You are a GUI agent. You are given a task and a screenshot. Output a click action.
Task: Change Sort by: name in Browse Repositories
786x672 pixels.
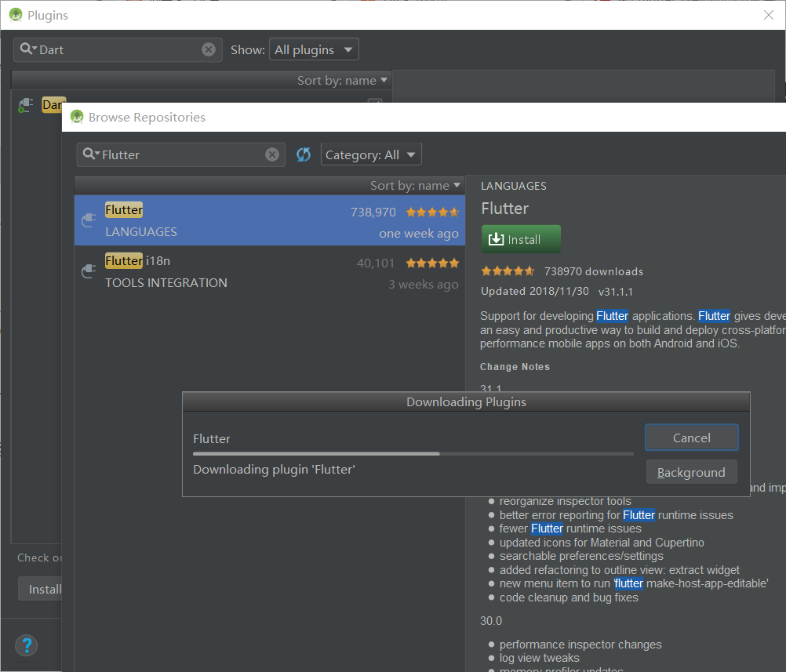pos(415,185)
